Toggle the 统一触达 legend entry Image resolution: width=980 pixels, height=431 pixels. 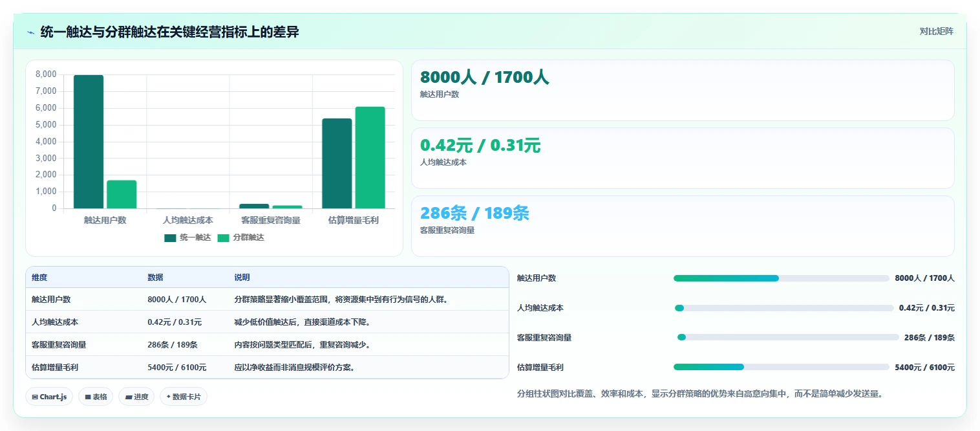click(x=188, y=238)
